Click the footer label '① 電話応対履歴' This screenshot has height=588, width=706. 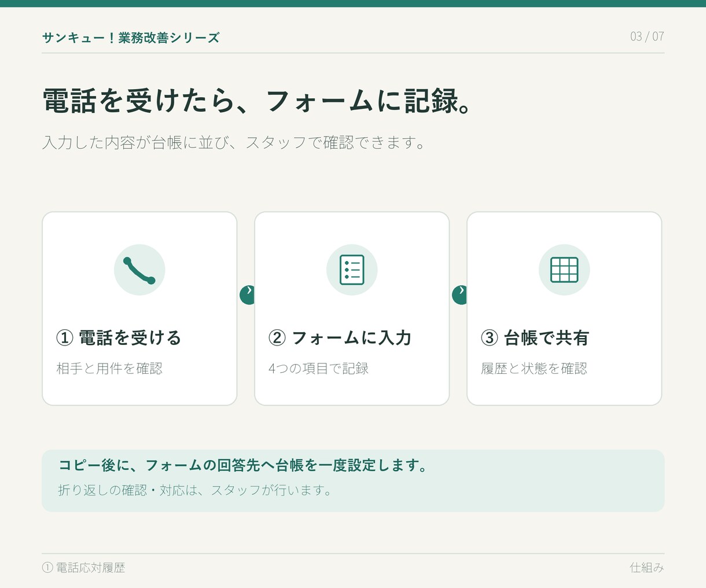(83, 568)
